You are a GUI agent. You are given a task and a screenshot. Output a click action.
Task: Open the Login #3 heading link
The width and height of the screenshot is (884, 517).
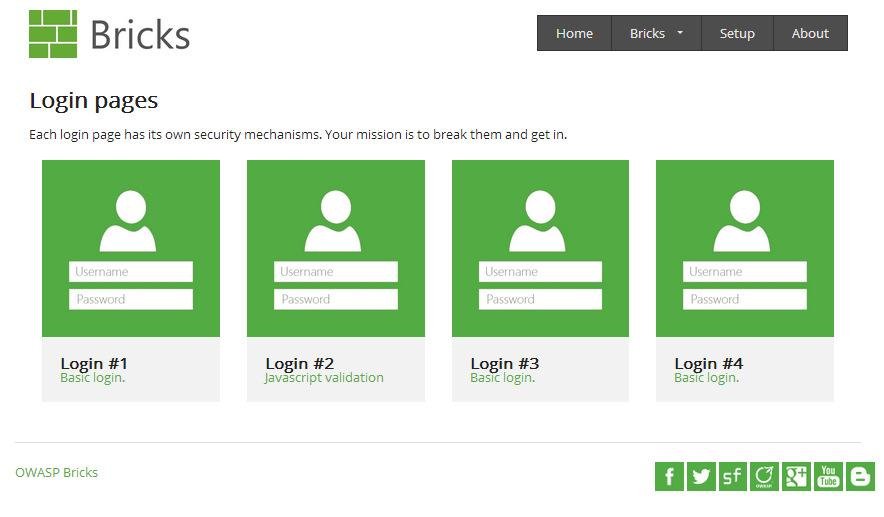505,364
